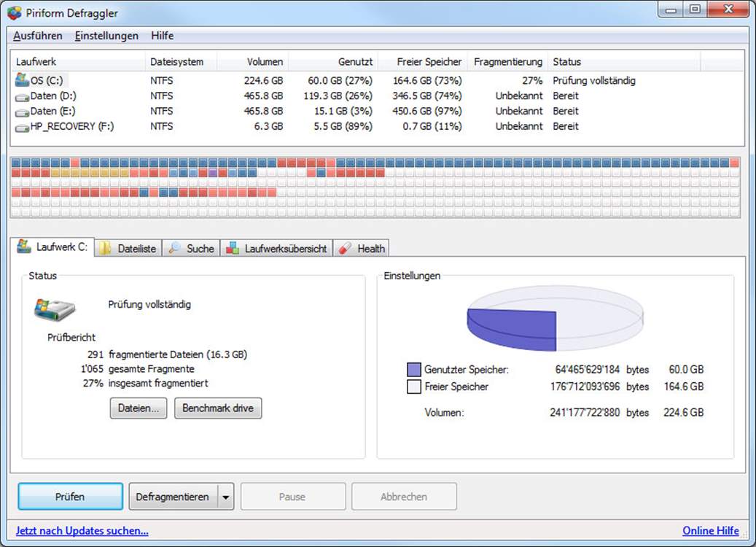Select the Daten (D:) drive icon
The image size is (756, 547).
click(x=22, y=97)
